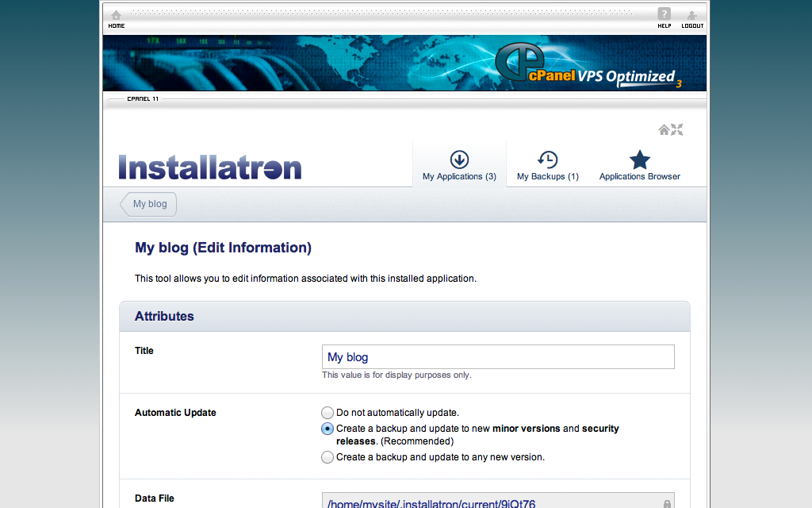Click the tool description sentence under heading
This screenshot has width=812, height=508.
305,279
